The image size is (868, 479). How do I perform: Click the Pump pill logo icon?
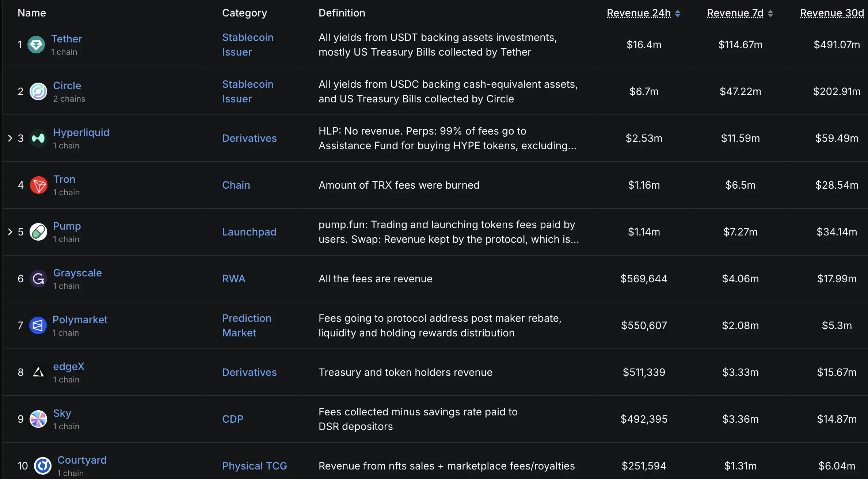(38, 232)
